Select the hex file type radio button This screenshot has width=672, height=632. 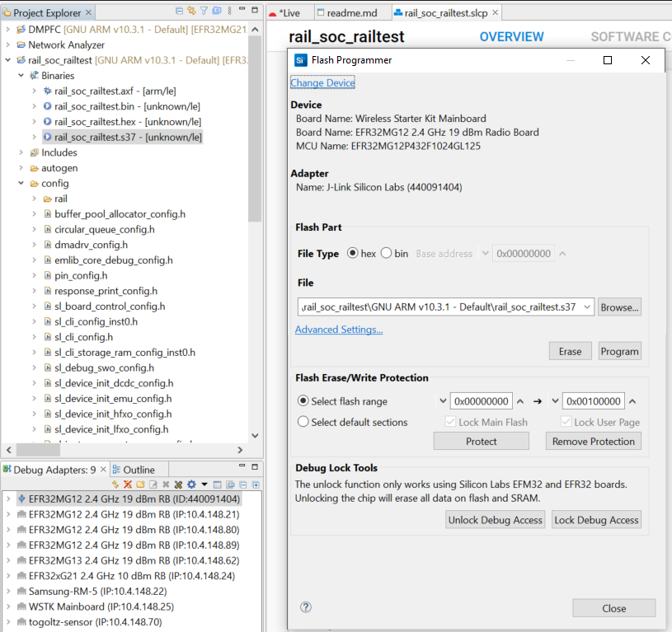(352, 254)
